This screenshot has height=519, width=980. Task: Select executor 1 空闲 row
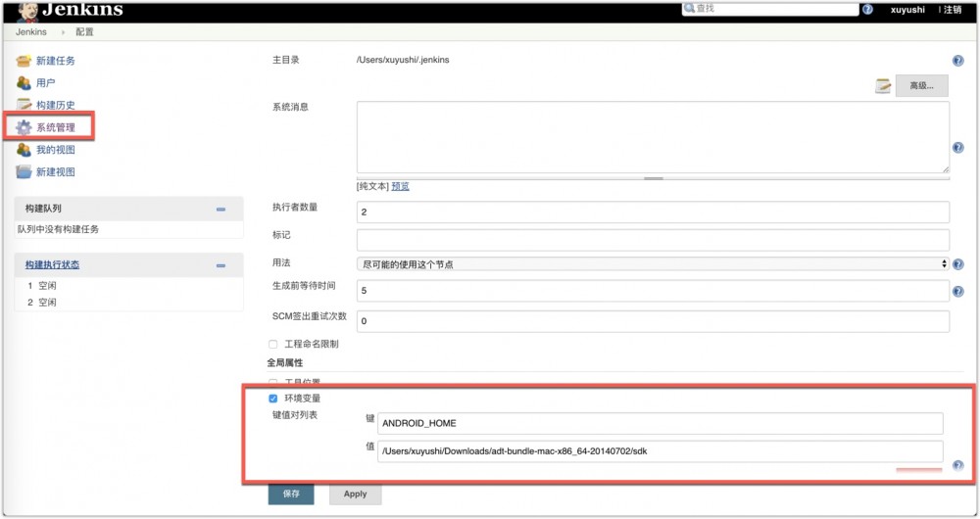42,285
